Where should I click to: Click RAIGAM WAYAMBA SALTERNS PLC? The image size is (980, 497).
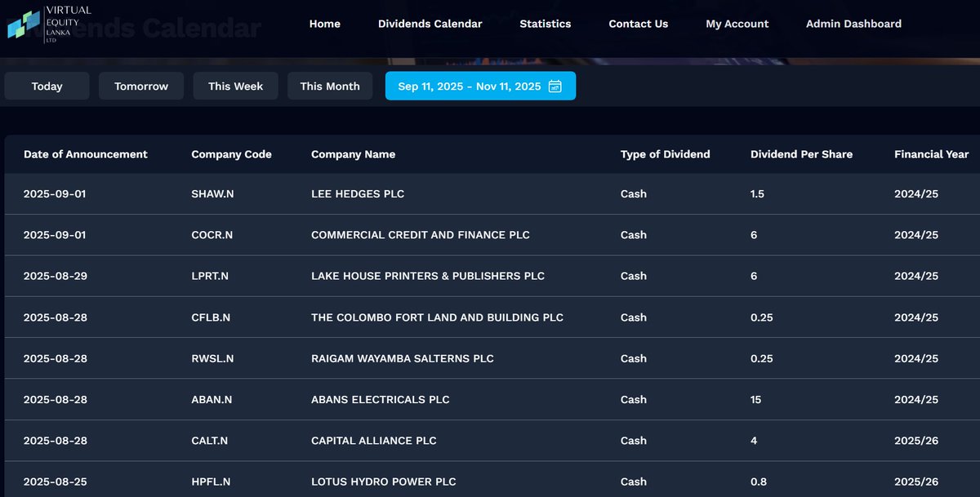(403, 358)
